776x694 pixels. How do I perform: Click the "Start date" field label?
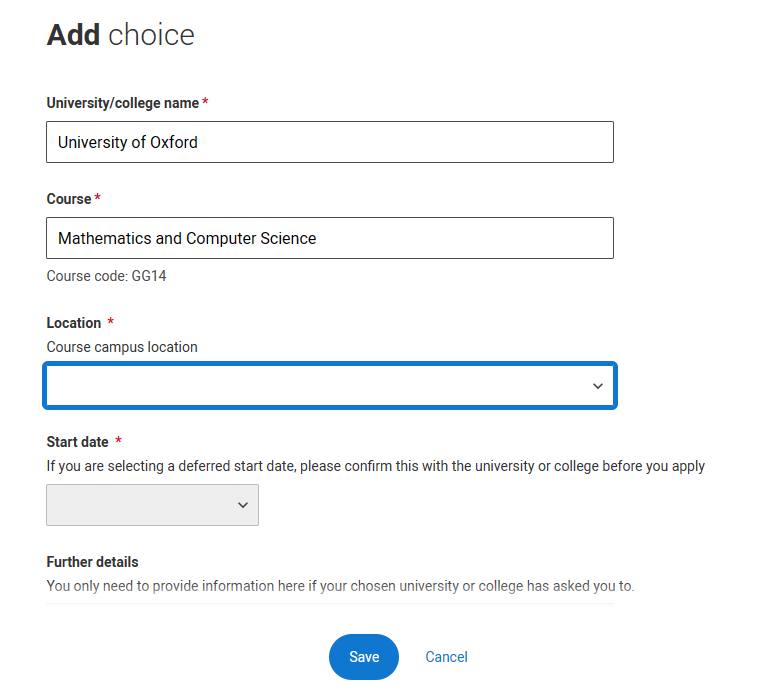78,442
